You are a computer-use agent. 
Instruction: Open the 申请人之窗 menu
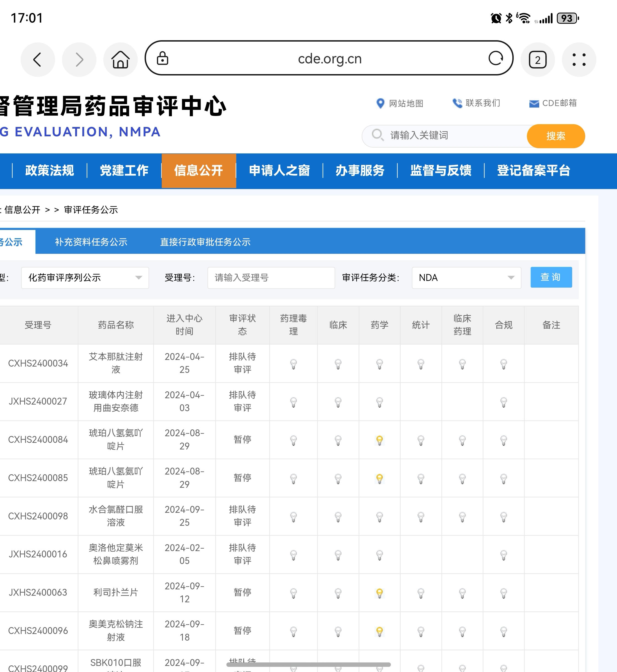click(280, 170)
